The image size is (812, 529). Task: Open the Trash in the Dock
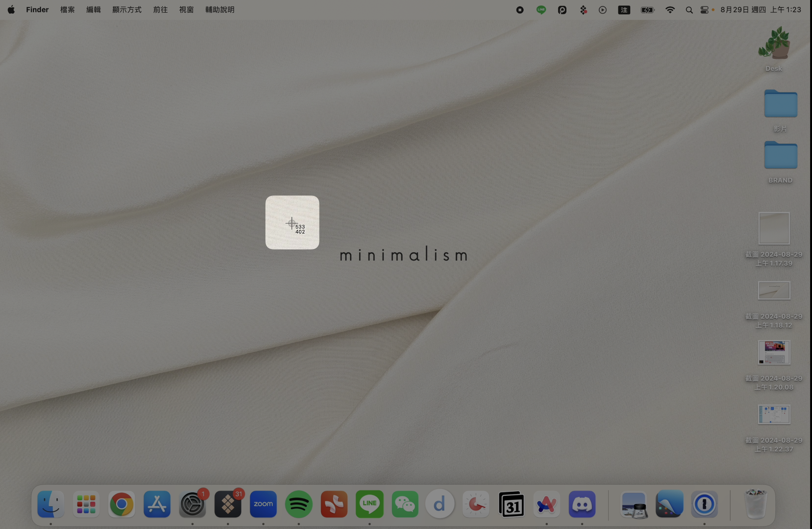click(756, 504)
